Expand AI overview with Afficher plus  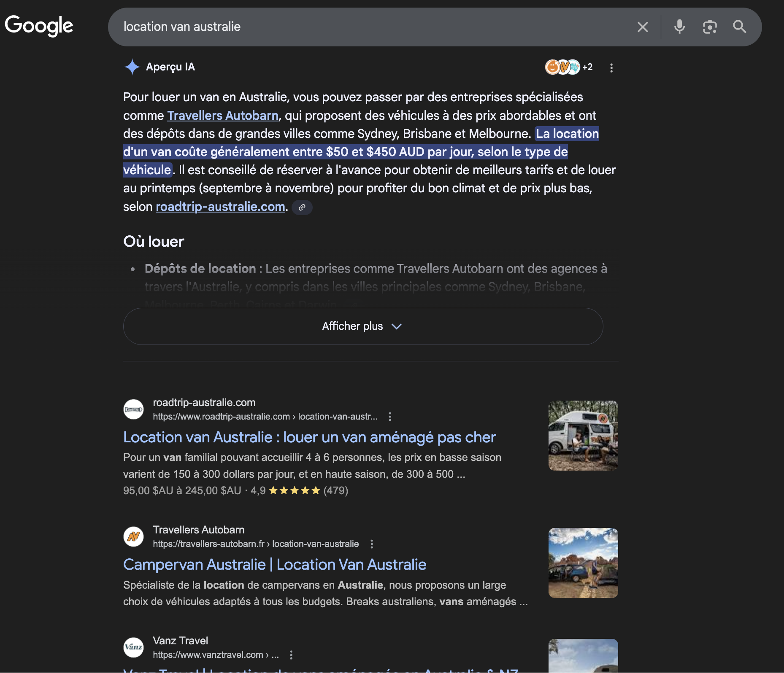[363, 326]
